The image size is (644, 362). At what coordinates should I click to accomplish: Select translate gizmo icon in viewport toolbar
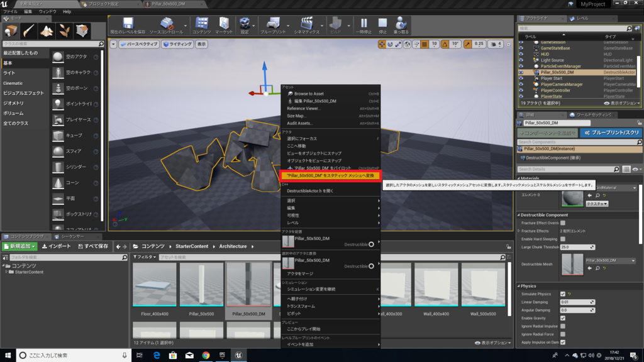(x=382, y=44)
